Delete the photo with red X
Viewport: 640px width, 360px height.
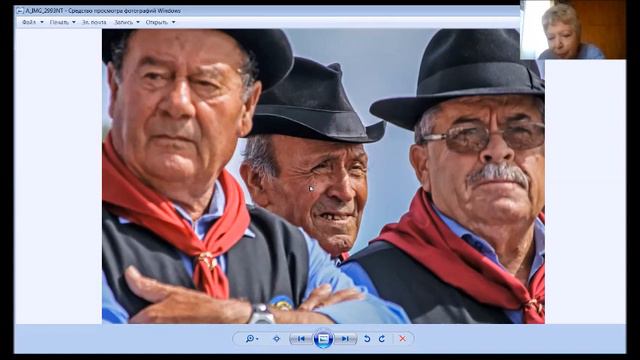[402, 339]
